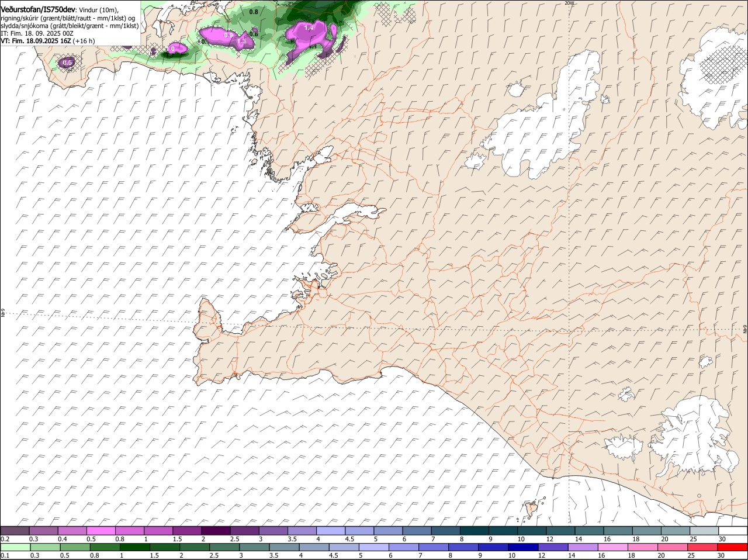The image size is (748, 560).
Task: Click the '0.2' label under the upper legend
Action: click(x=5, y=539)
